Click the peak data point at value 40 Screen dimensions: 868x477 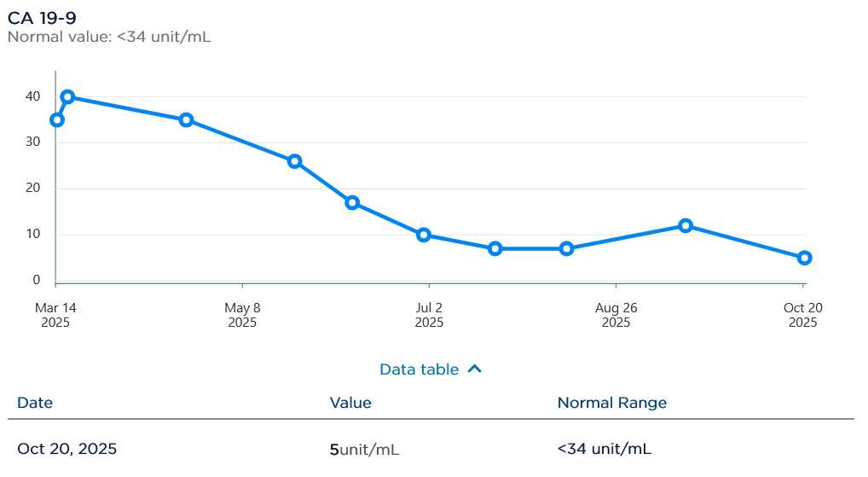click(x=67, y=97)
